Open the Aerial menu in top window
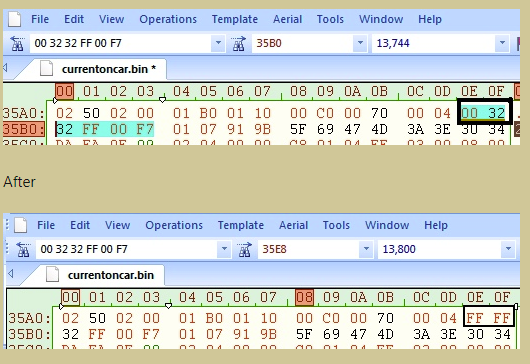530x364 pixels. pos(287,19)
